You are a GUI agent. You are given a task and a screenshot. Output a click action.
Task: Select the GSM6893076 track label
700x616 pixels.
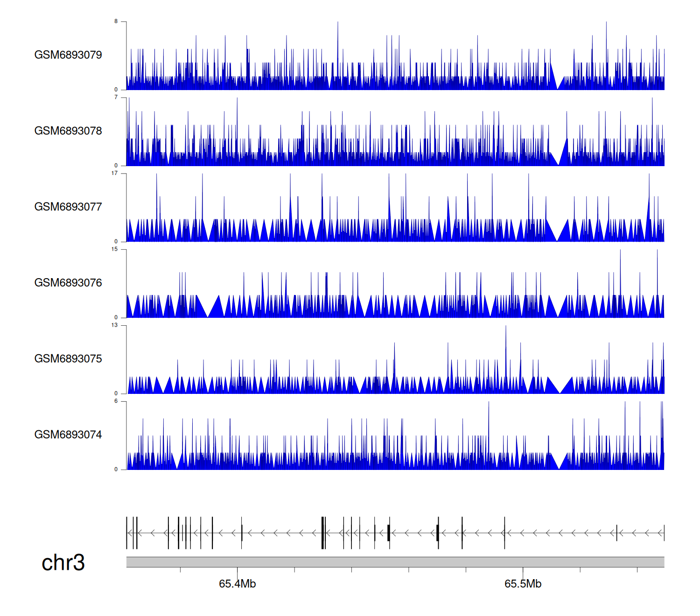click(x=68, y=283)
